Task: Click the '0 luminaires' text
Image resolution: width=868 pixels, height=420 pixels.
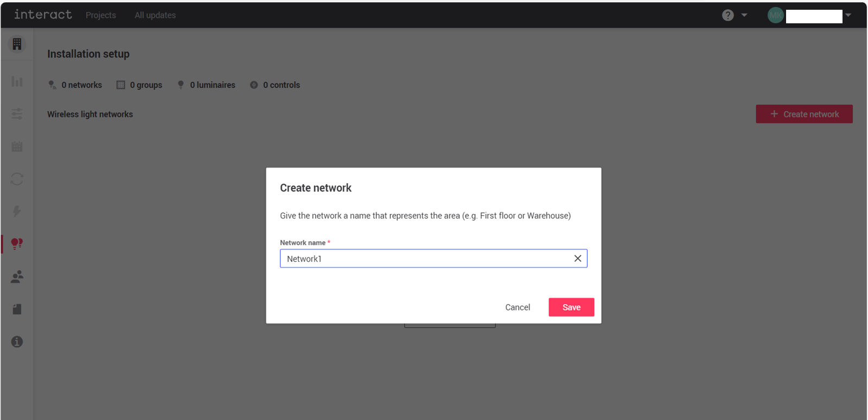Action: coord(213,85)
